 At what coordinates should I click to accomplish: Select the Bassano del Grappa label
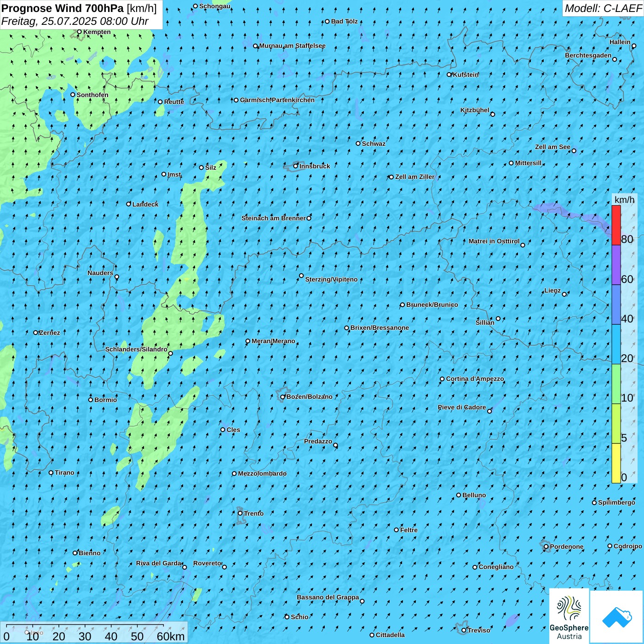coord(328,597)
